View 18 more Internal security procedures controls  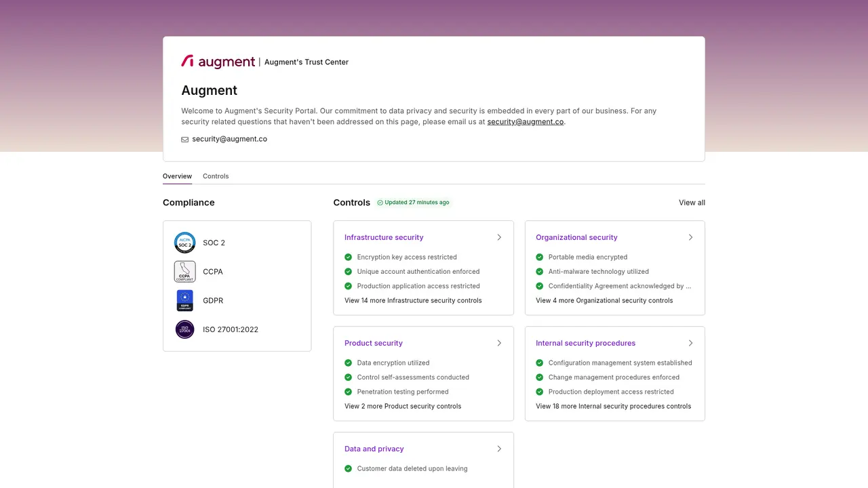point(613,406)
